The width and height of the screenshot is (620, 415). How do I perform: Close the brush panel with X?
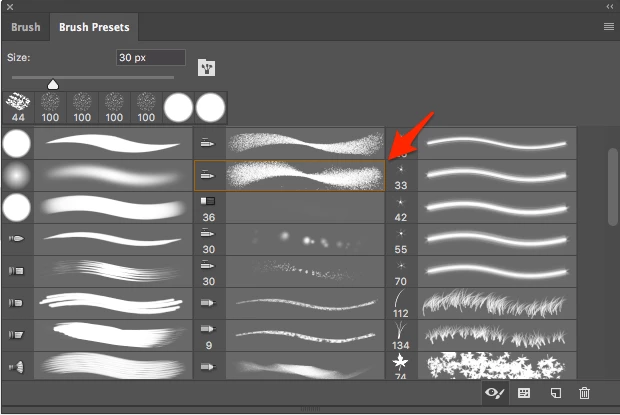tap(10, 7)
